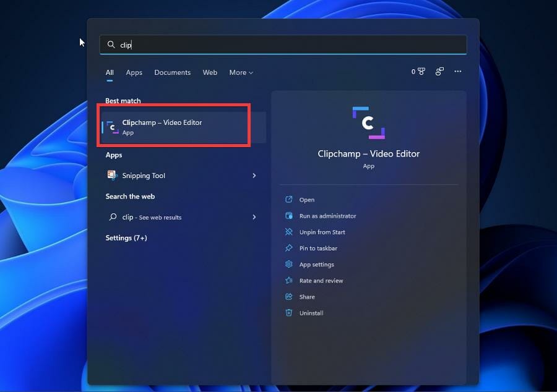Choose Uninstall for Clipchamp
This screenshot has height=392, width=557.
click(x=311, y=313)
